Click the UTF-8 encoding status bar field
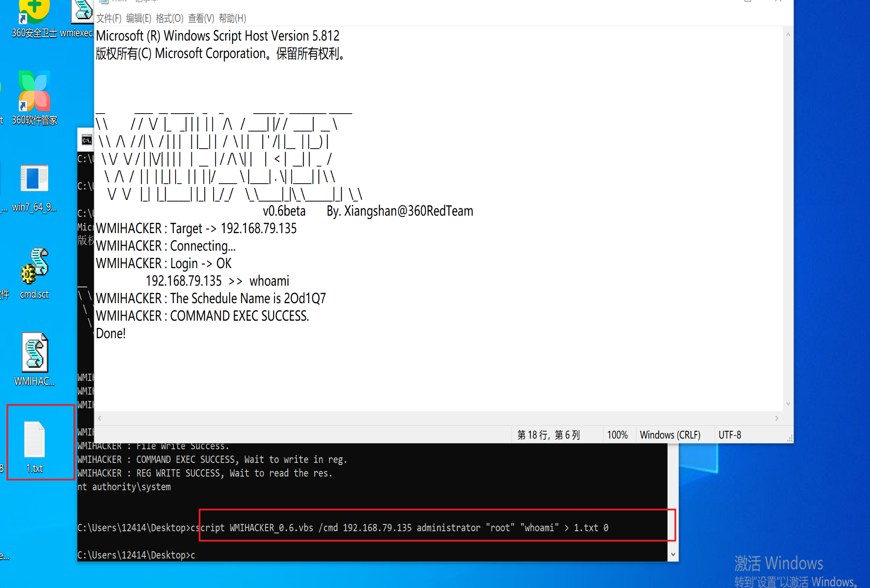Viewport: 870px width, 588px height. point(729,435)
